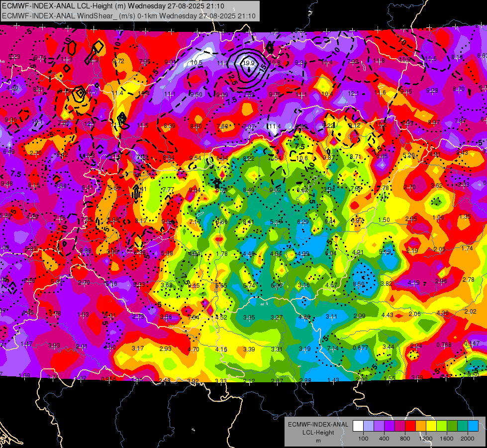Select the orange legend swatch
This screenshot has width=487, height=448.
click(421, 426)
